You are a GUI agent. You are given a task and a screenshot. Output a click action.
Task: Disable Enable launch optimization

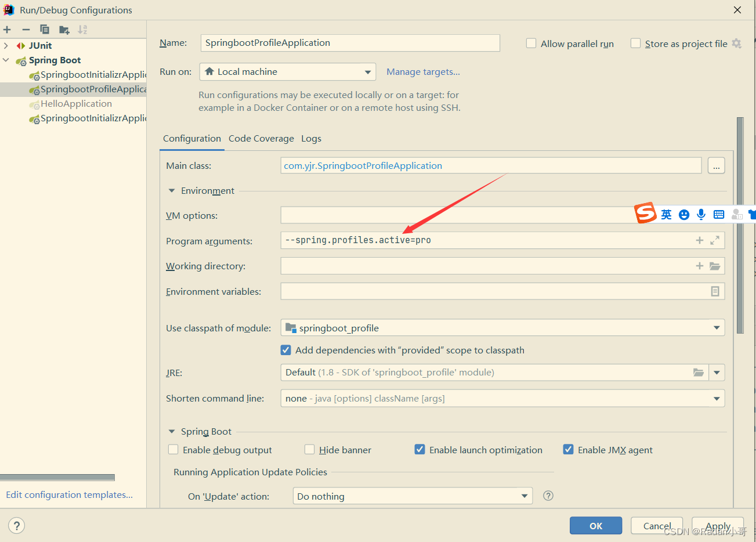point(419,450)
